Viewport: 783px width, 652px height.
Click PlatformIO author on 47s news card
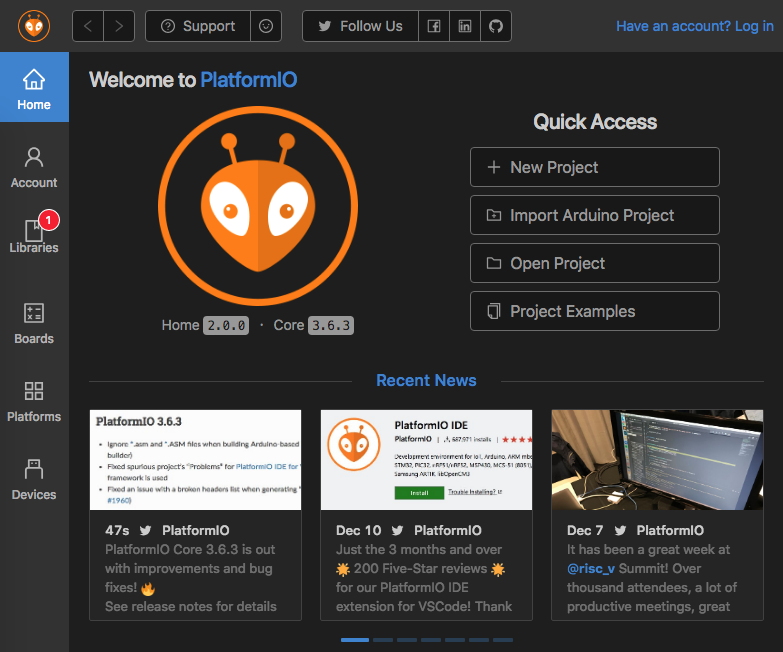(x=196, y=530)
